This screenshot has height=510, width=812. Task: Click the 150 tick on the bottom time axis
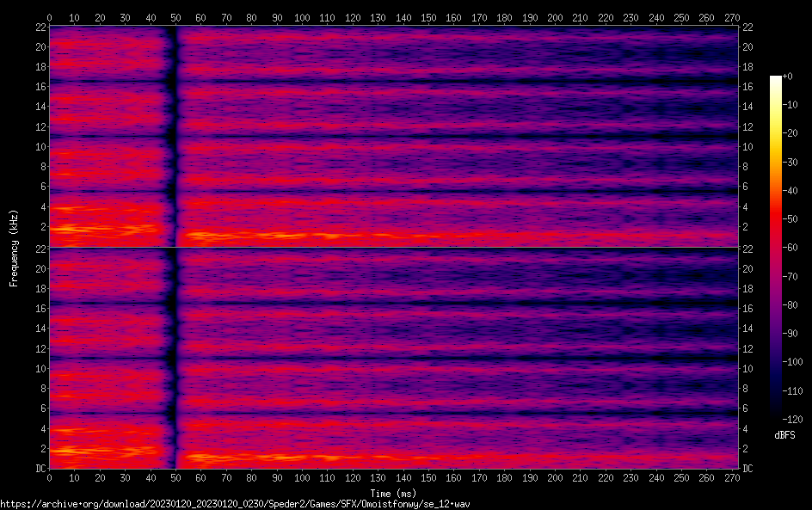429,478
